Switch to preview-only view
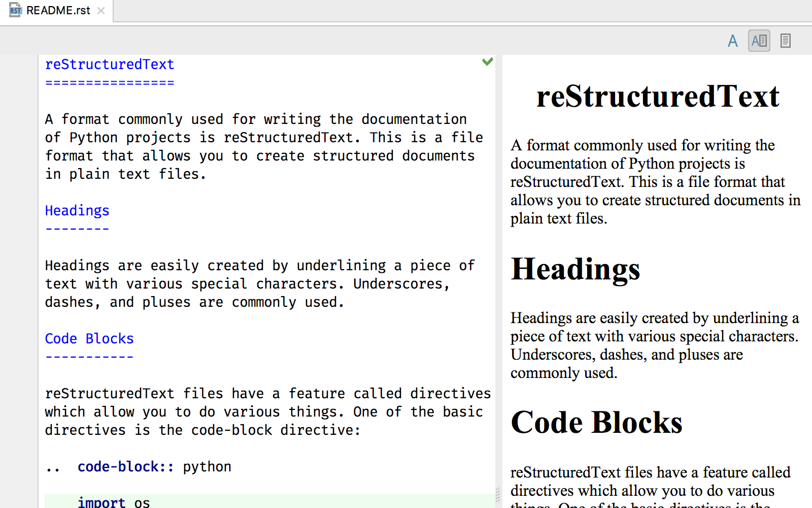 (786, 41)
